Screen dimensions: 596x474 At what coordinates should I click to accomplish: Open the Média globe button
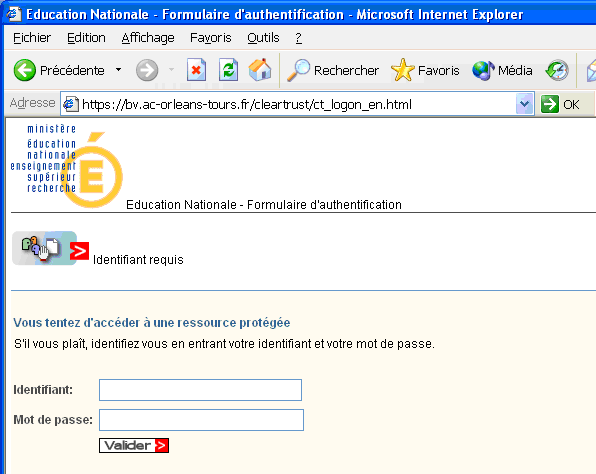point(502,70)
